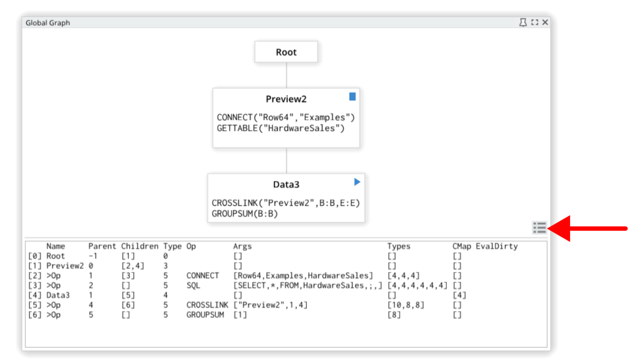Select the Root node in the graph
637x364 pixels.
(x=286, y=52)
